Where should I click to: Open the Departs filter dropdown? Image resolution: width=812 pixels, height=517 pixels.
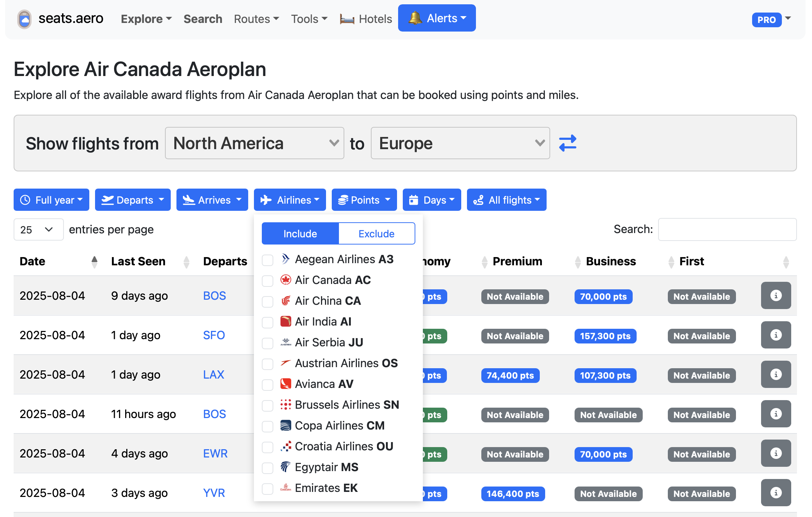pyautogui.click(x=133, y=200)
